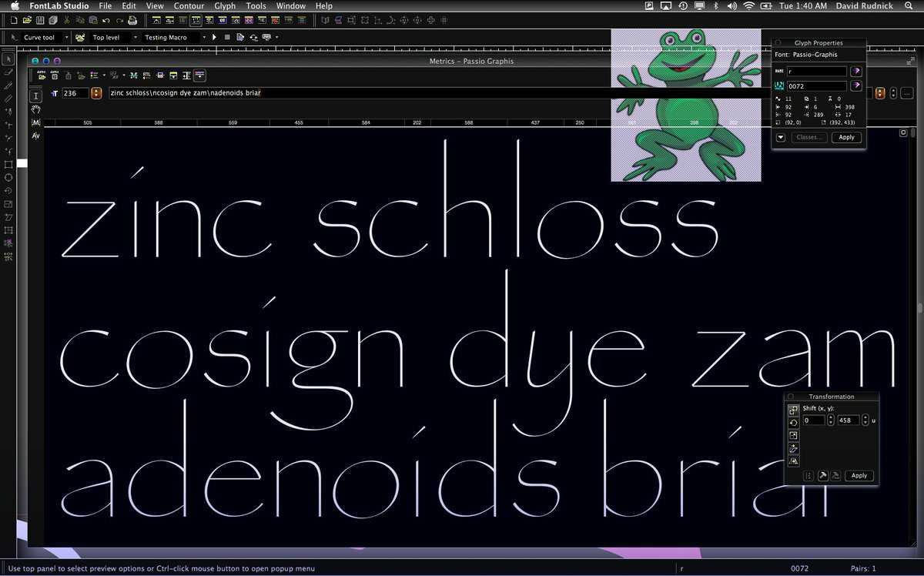
Task: Click the scissors Cut icon
Action: (x=67, y=20)
